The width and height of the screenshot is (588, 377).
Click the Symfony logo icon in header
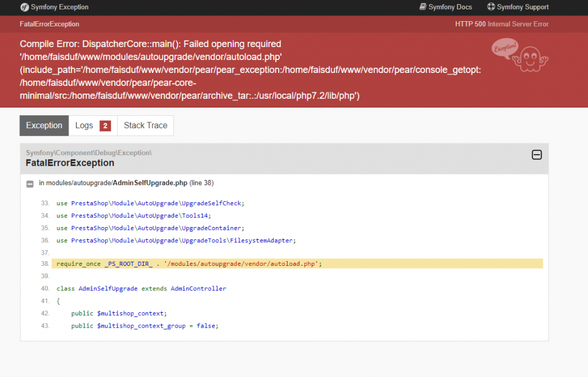pos(24,7)
